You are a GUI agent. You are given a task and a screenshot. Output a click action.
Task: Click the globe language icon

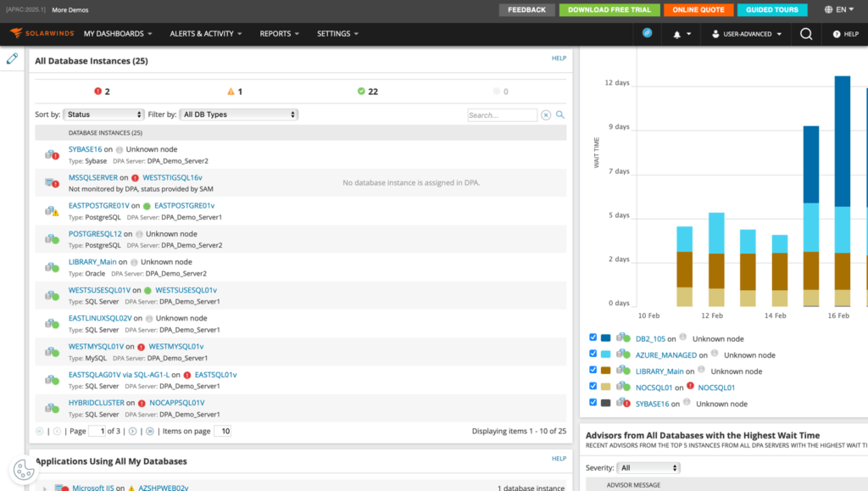coord(829,9)
